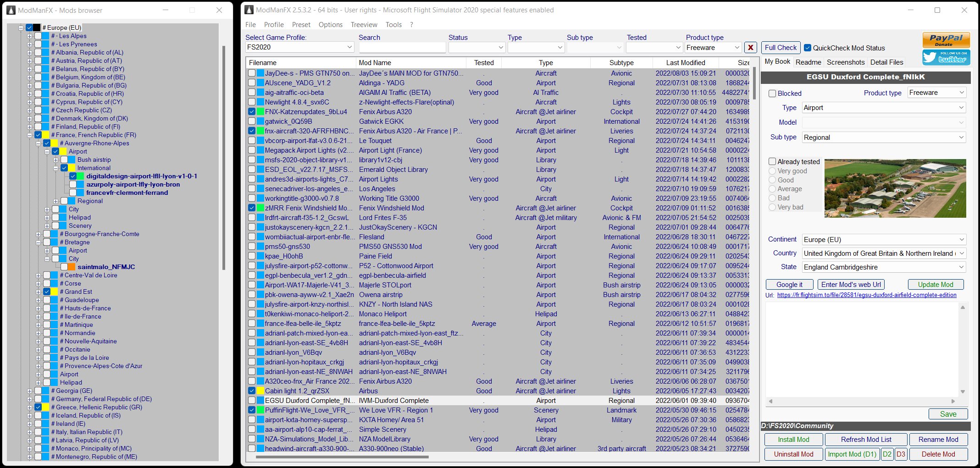
Task: Open the Country dropdown in My Book
Action: pos(884,253)
